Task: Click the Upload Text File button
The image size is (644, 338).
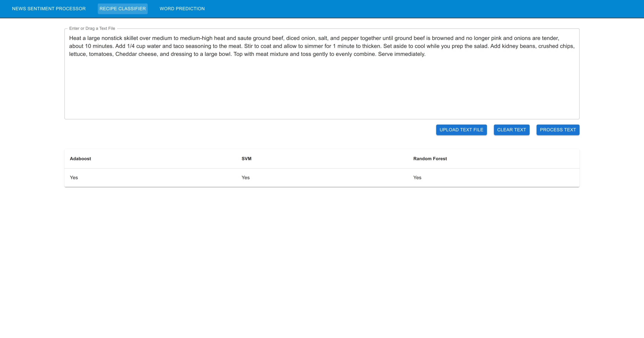Action: 461,130
